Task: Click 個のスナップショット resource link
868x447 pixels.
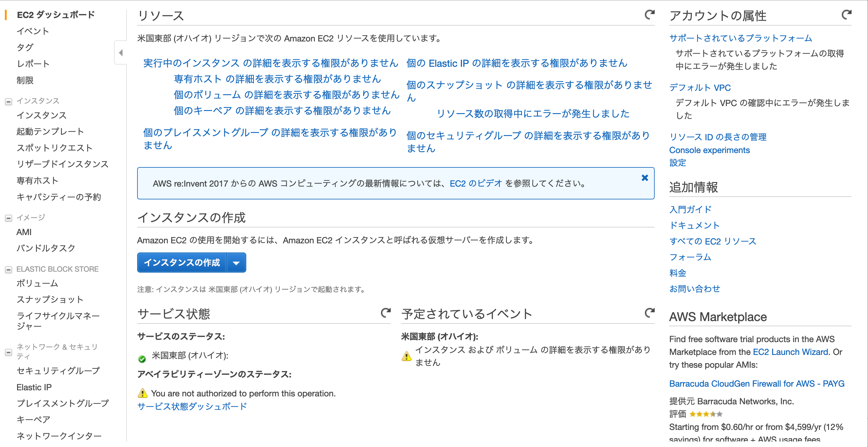Action: pos(529,91)
